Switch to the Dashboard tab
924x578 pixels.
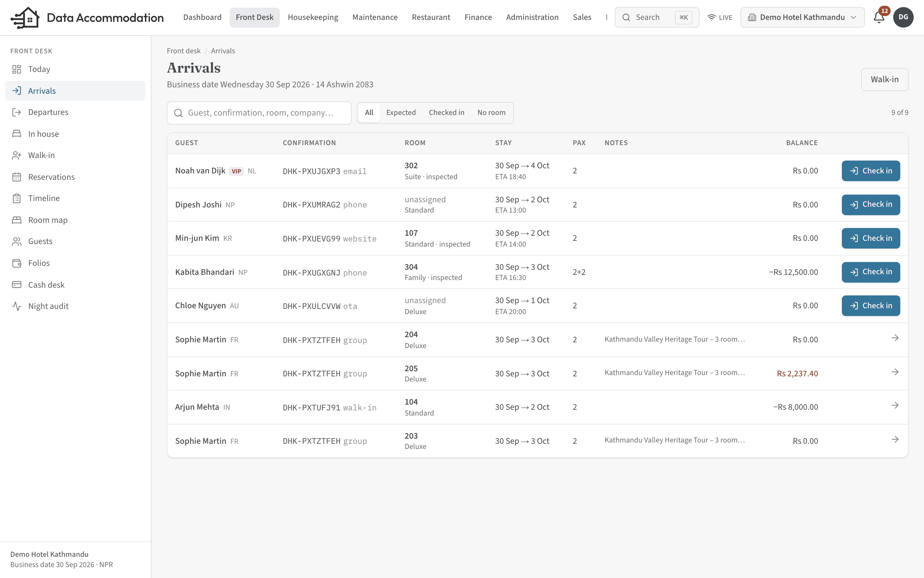202,17
